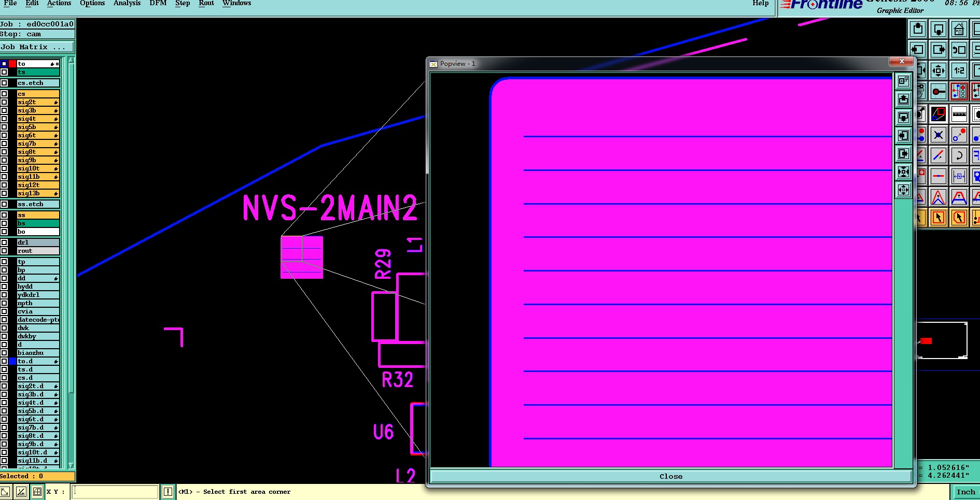Image resolution: width=980 pixels, height=500 pixels.
Task: Click the snap intersection X icon
Action: [x=939, y=135]
